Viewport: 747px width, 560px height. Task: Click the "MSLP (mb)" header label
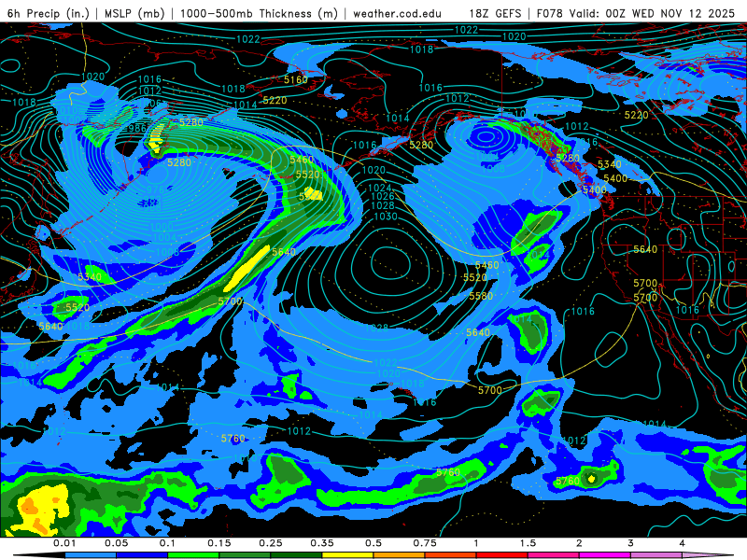(x=134, y=13)
